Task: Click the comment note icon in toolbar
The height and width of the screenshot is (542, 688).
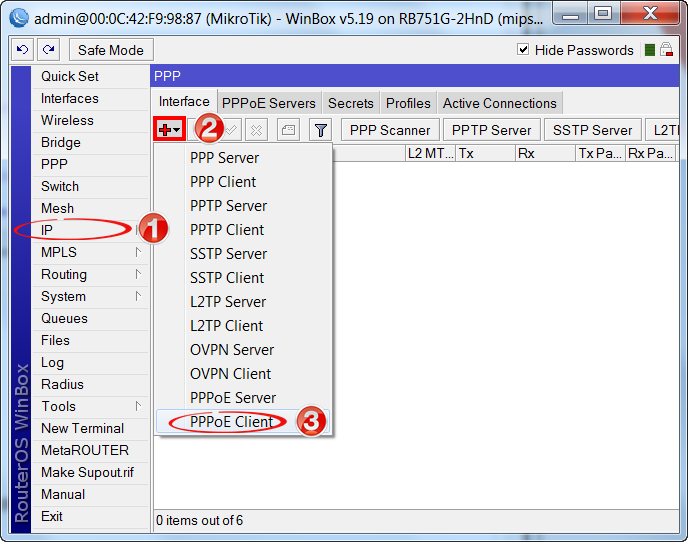Action: pyautogui.click(x=288, y=130)
